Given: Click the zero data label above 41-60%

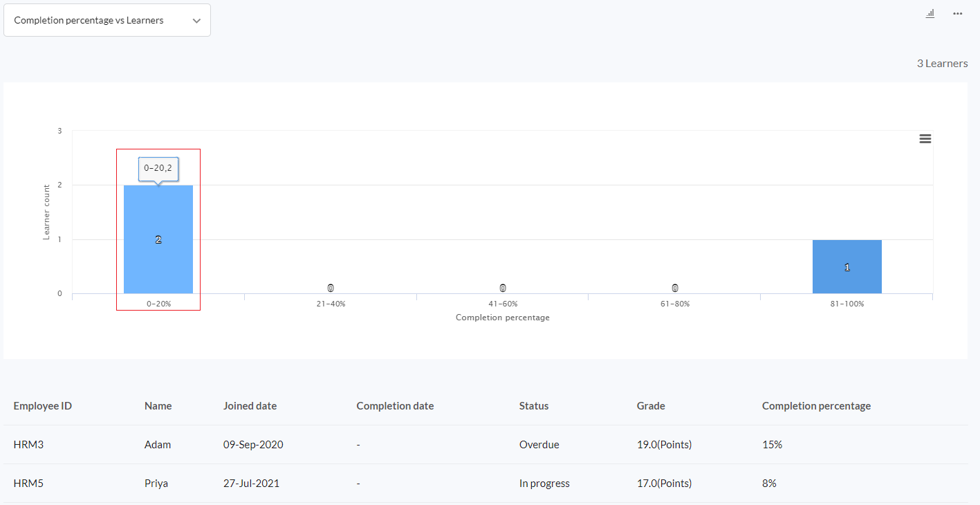Looking at the screenshot, I should [503, 288].
